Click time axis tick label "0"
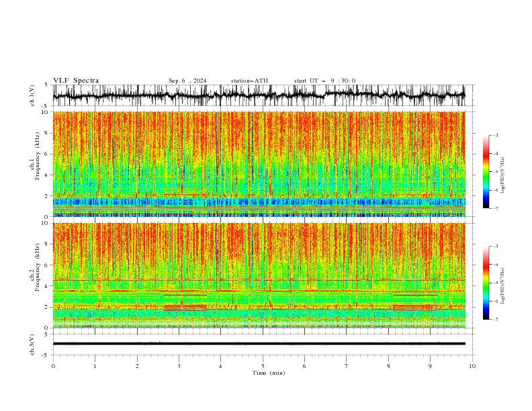 coord(53,366)
